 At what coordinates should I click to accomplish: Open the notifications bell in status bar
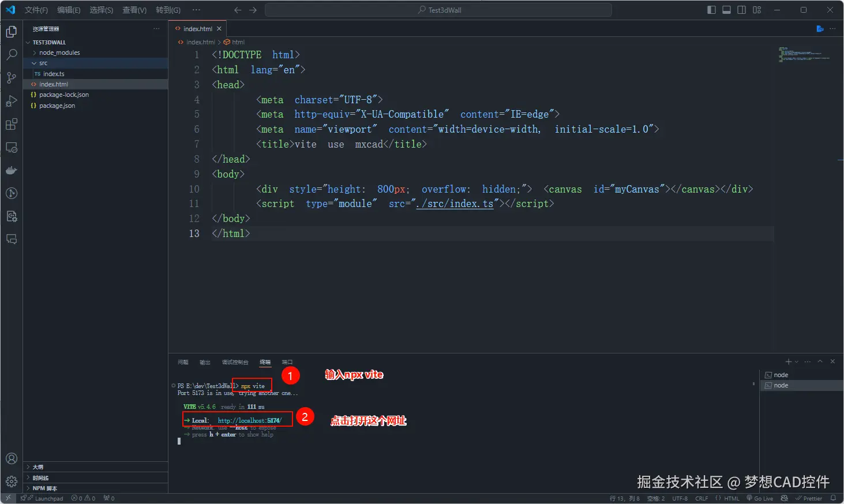coord(833,498)
